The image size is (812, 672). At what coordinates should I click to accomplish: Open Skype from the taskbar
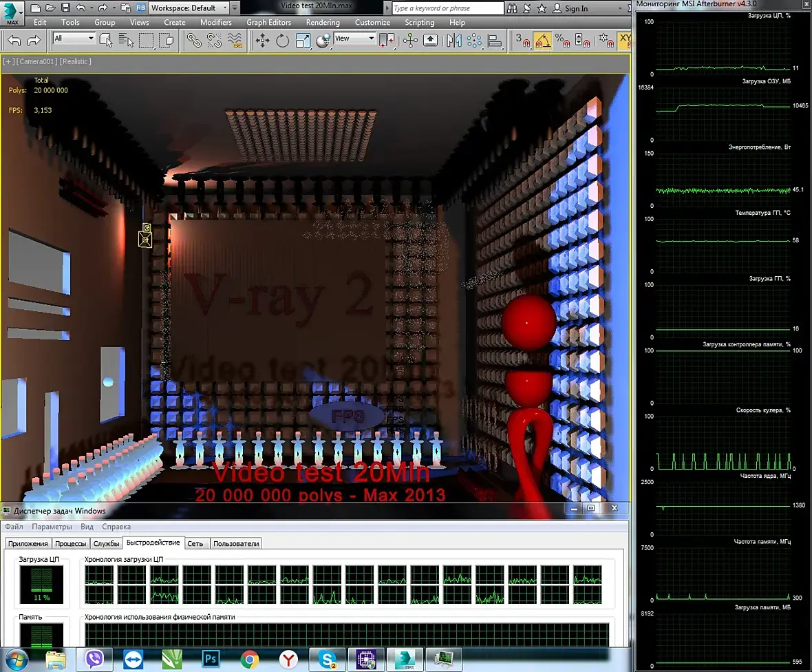[328, 659]
